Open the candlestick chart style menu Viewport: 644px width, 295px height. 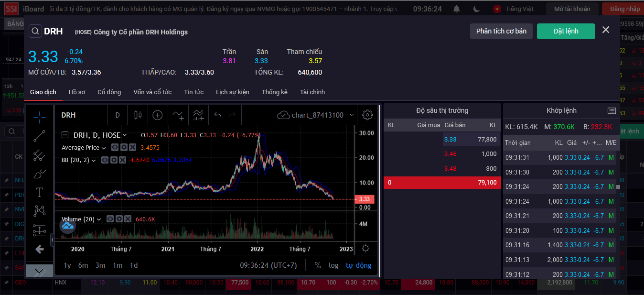pyautogui.click(x=139, y=115)
